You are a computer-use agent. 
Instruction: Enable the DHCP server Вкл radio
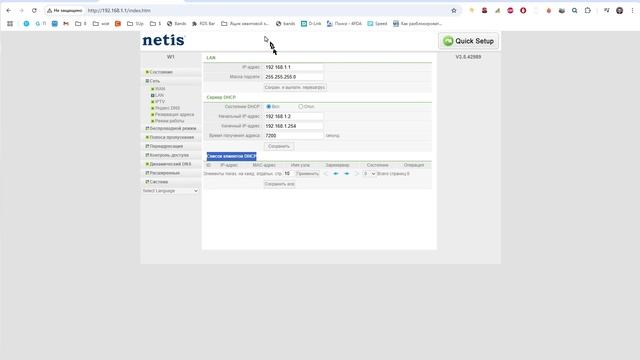coord(269,107)
